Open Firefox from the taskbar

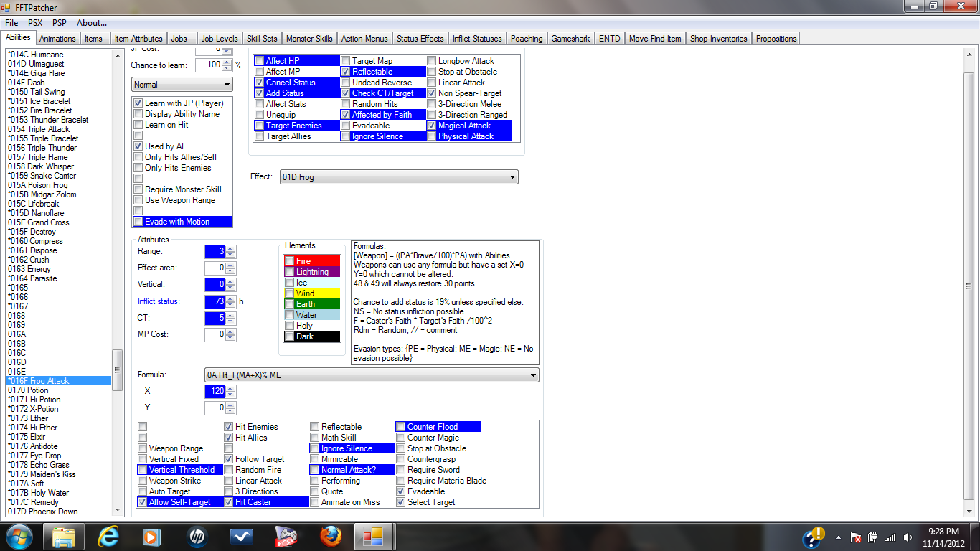[330, 537]
